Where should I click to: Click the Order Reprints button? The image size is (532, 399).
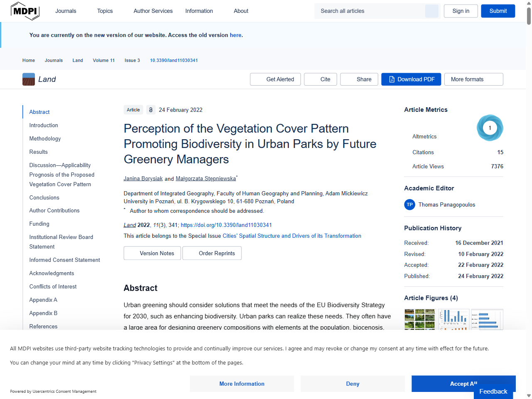212,253
